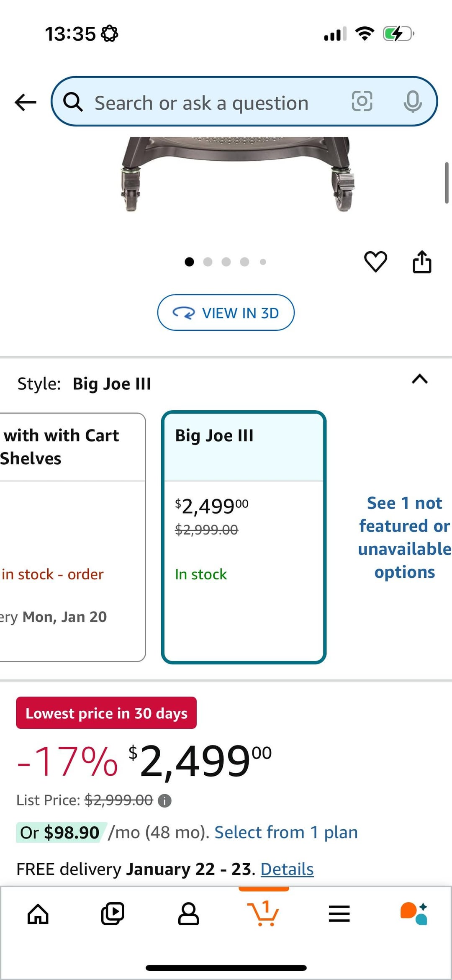The image size is (452, 980).
Task: Add item to wish list heart
Action: (375, 262)
